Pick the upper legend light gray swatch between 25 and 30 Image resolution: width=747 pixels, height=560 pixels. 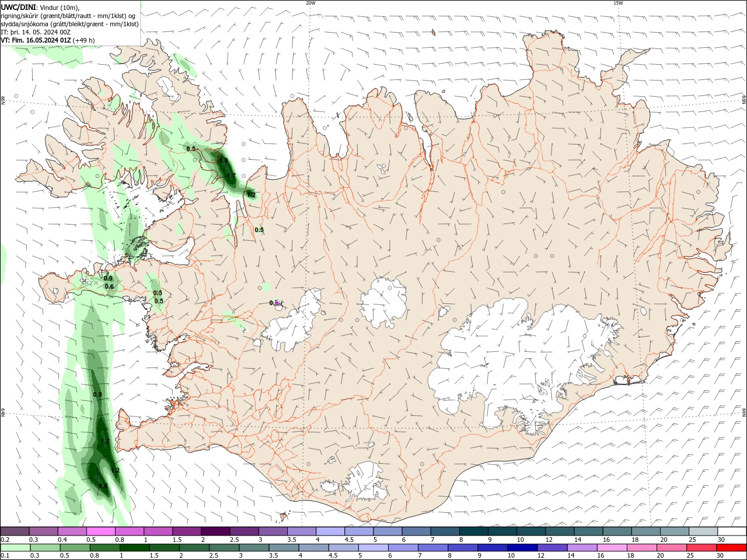(x=704, y=531)
